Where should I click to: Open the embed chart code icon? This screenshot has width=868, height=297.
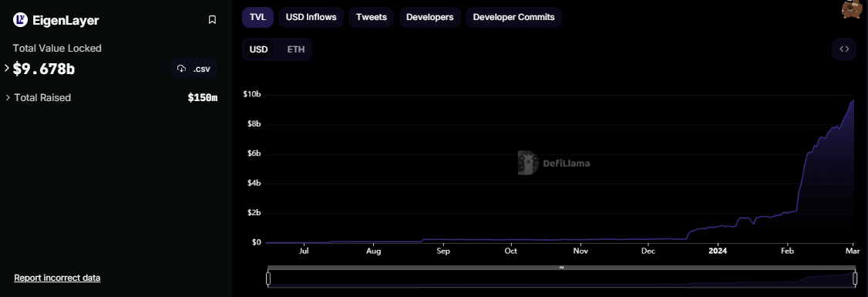[844, 49]
